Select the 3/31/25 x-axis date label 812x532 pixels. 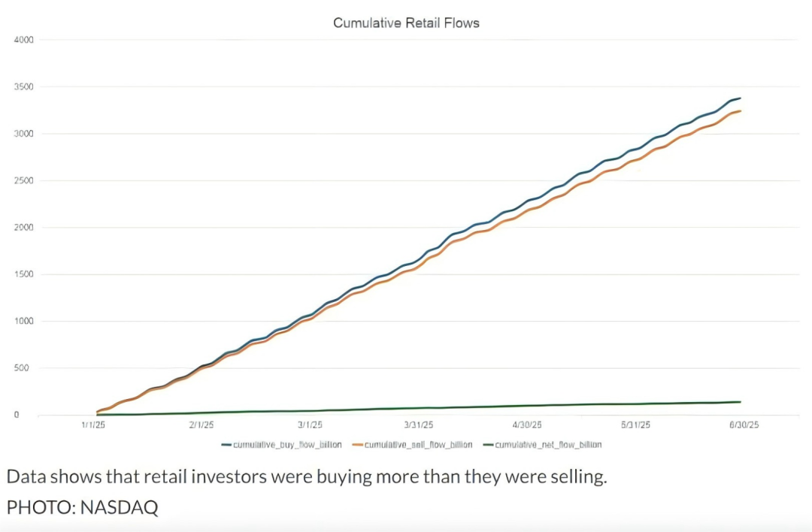tap(419, 425)
